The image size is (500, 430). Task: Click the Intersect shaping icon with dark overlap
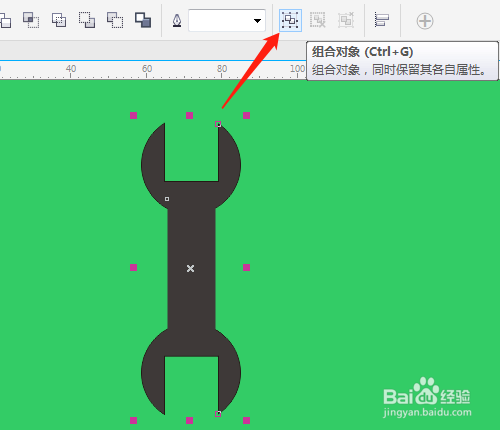31,20
